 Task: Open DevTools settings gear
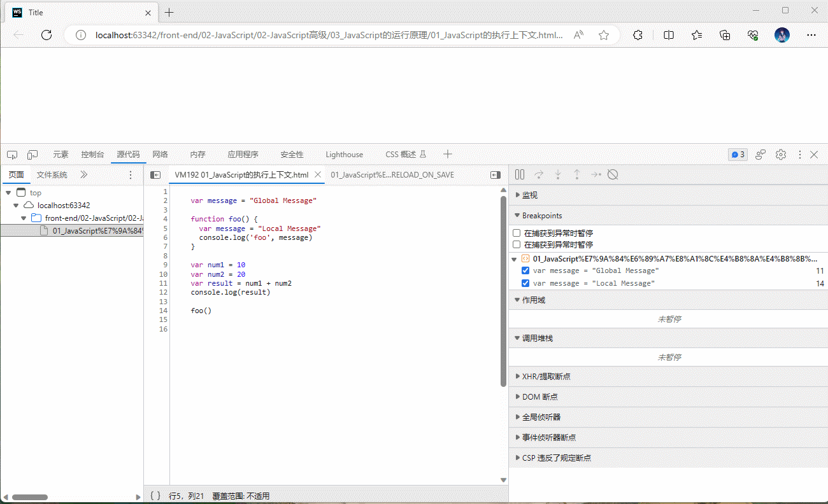781,155
